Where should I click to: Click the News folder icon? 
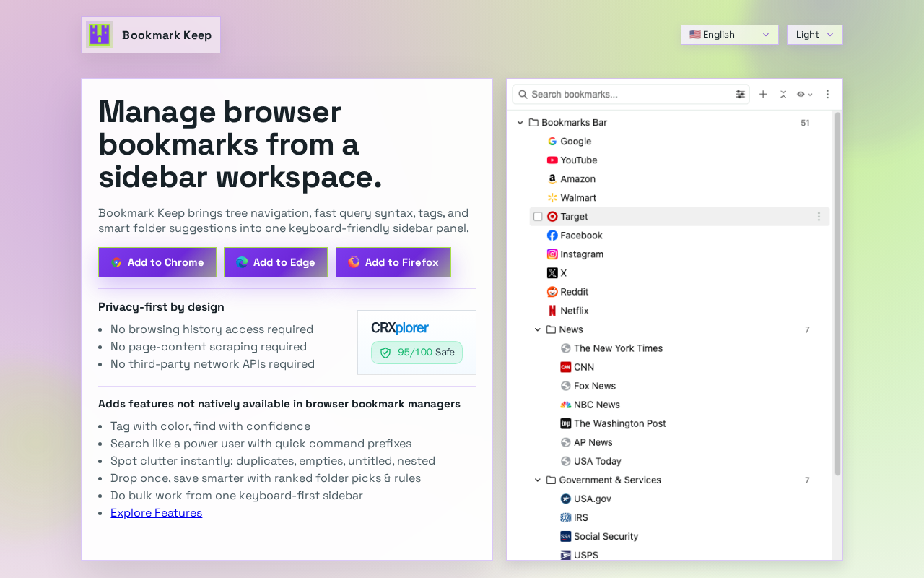click(x=552, y=329)
